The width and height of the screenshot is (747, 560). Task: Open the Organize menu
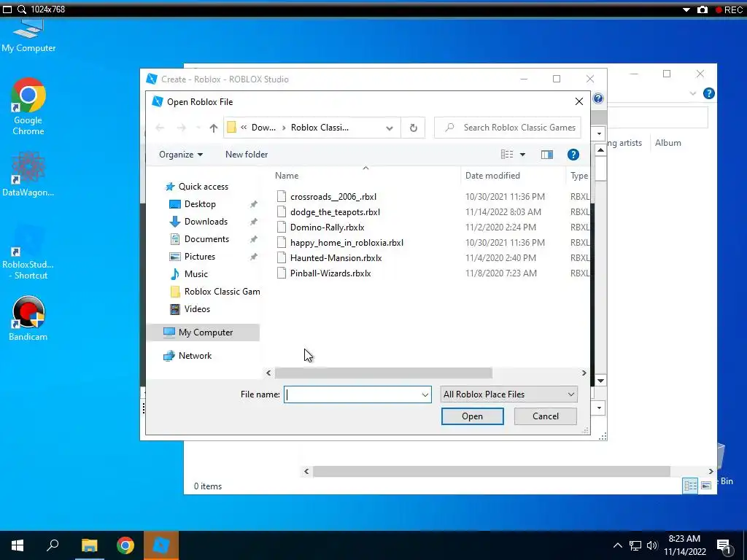(x=181, y=155)
